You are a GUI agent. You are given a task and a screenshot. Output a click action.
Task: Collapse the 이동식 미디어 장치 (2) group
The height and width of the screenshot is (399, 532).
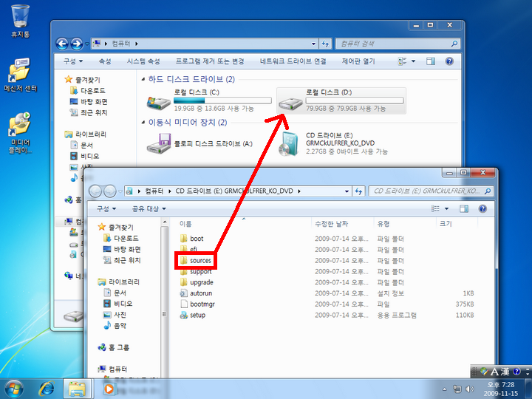[143, 122]
